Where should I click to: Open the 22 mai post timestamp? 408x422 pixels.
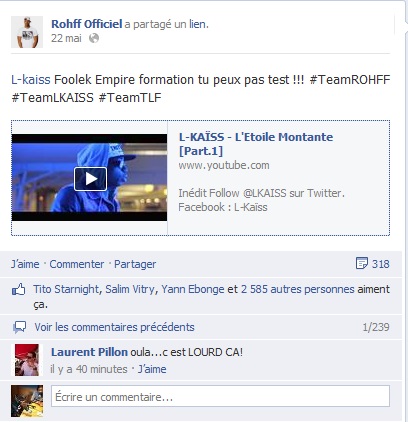(x=66, y=38)
